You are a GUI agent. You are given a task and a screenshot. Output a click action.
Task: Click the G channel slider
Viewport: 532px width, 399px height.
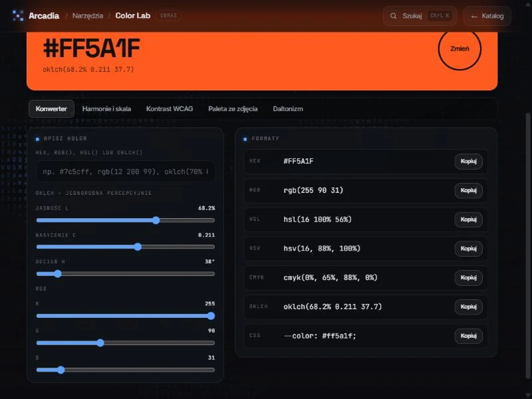pyautogui.click(x=125, y=342)
